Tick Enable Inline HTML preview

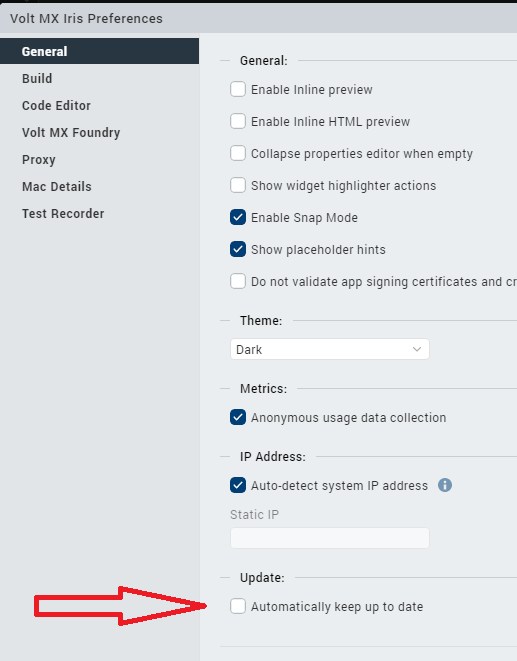pyautogui.click(x=238, y=121)
